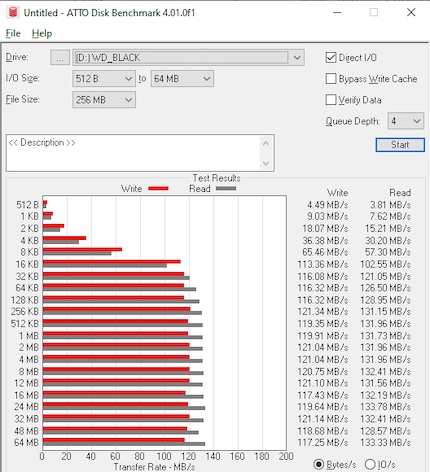Click the ATTO Disk Benchmark app icon
Screen dimensions: 430x472
click(13, 12)
